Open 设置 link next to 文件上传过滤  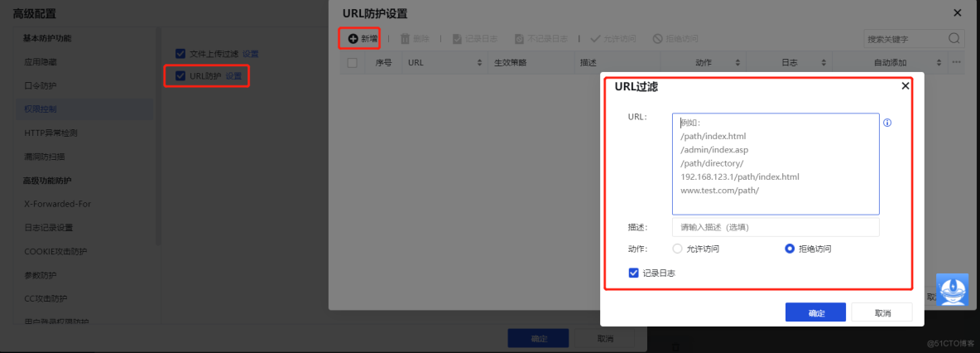(x=251, y=54)
